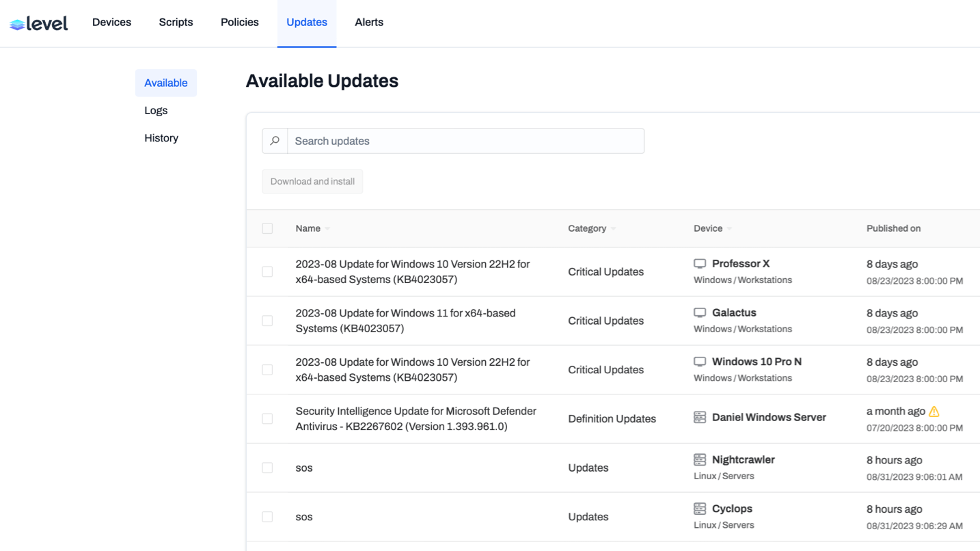The image size is (980, 551).
Task: Click the Definition Updates category cell
Action: [612, 418]
